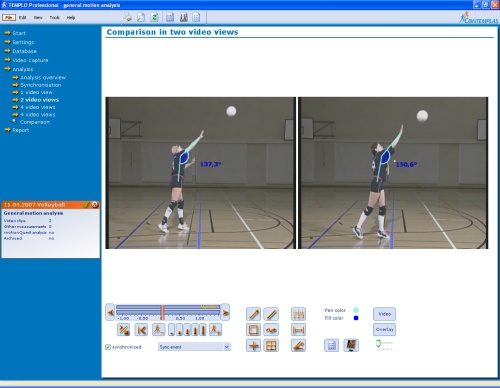Open Settings in the sidebar

pyautogui.click(x=23, y=42)
